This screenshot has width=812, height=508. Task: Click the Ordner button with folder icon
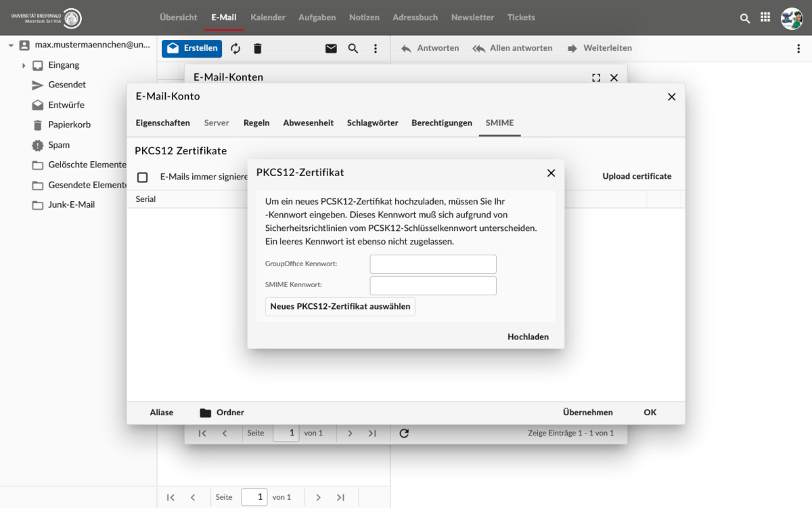[222, 412]
